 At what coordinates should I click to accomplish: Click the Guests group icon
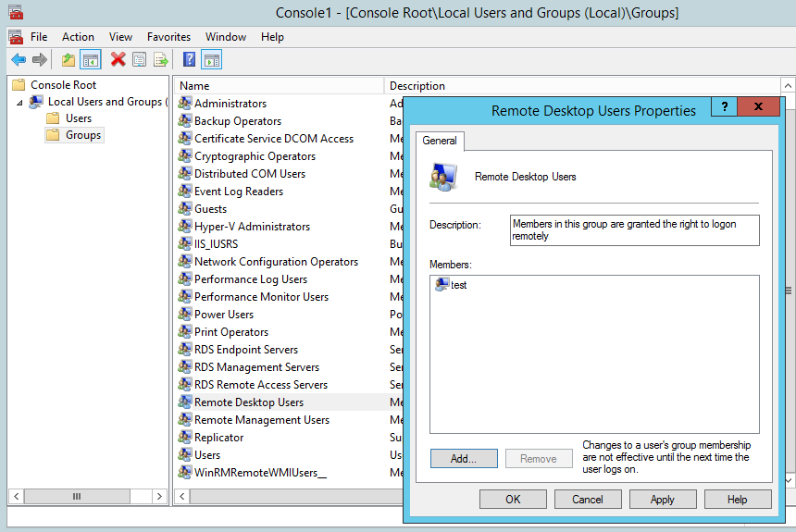(x=185, y=209)
